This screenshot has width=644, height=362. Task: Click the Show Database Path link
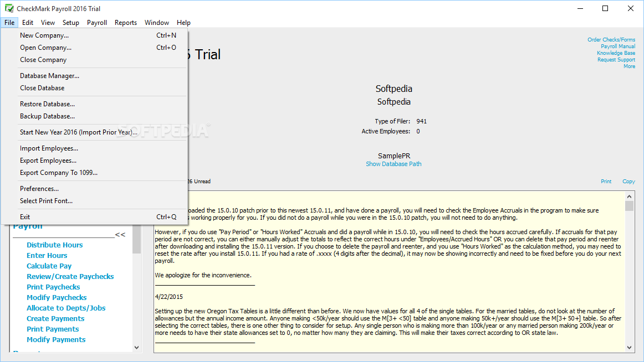point(393,164)
